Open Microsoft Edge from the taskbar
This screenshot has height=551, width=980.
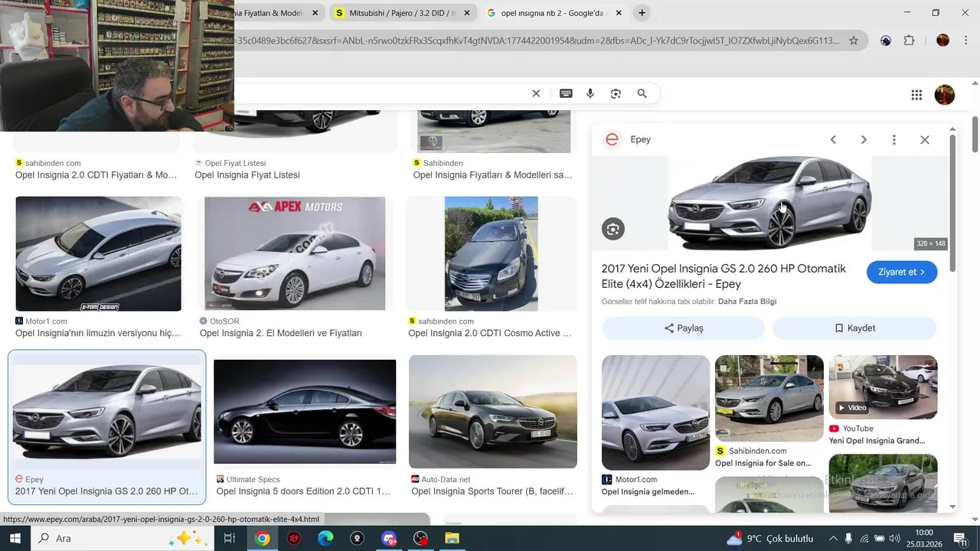326,539
